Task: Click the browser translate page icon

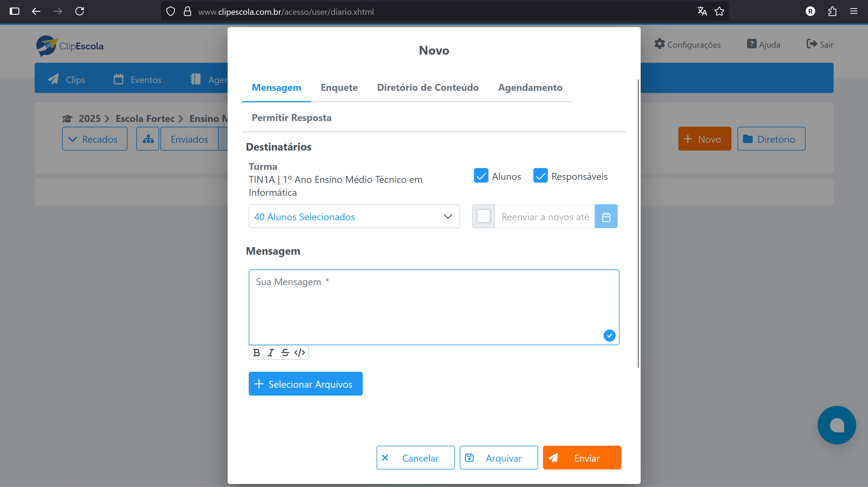Action: coord(702,11)
